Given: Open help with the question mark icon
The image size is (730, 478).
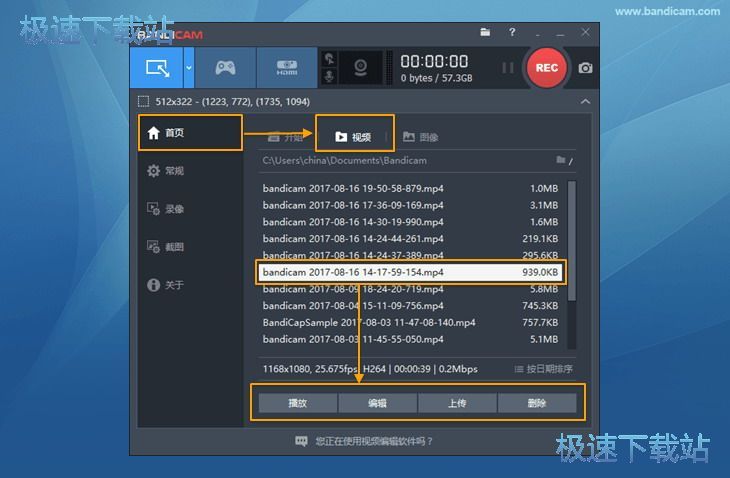Looking at the screenshot, I should [x=512, y=32].
